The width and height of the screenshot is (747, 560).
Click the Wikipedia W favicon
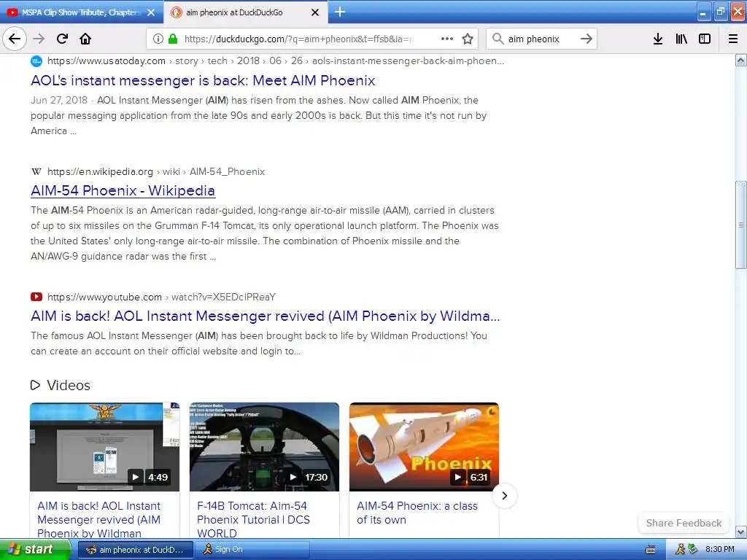coord(36,171)
